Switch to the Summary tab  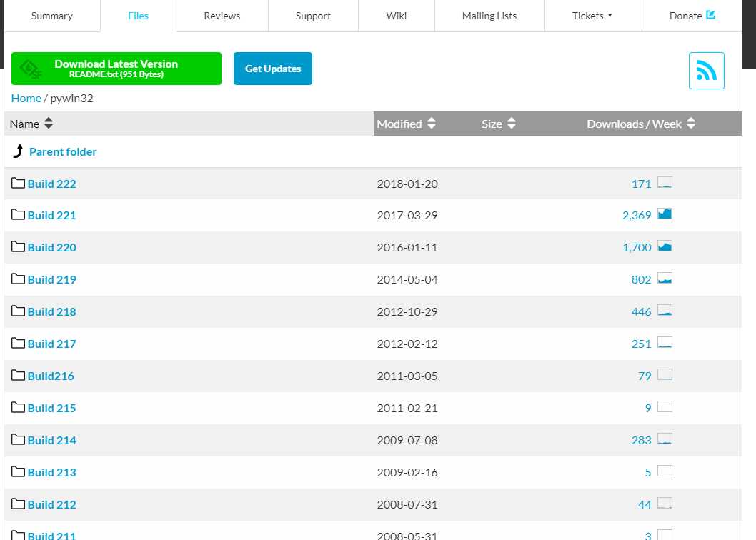[52, 16]
